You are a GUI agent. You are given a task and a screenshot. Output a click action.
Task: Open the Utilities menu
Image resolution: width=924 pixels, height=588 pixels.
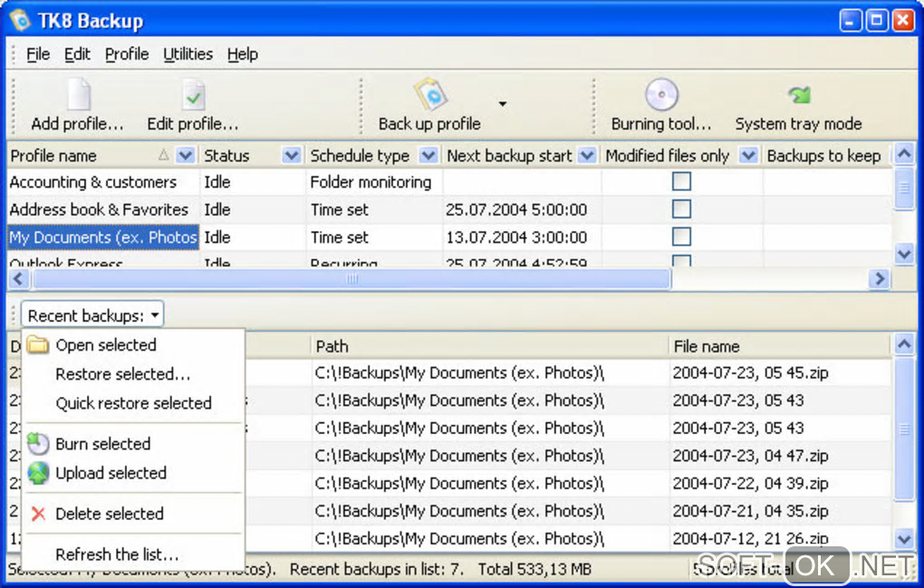[x=188, y=54]
